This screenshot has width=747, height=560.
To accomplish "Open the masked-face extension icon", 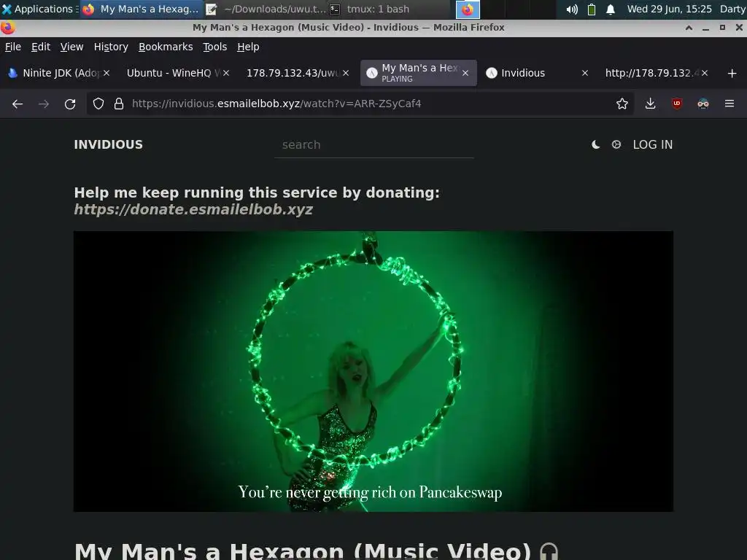I will [703, 104].
